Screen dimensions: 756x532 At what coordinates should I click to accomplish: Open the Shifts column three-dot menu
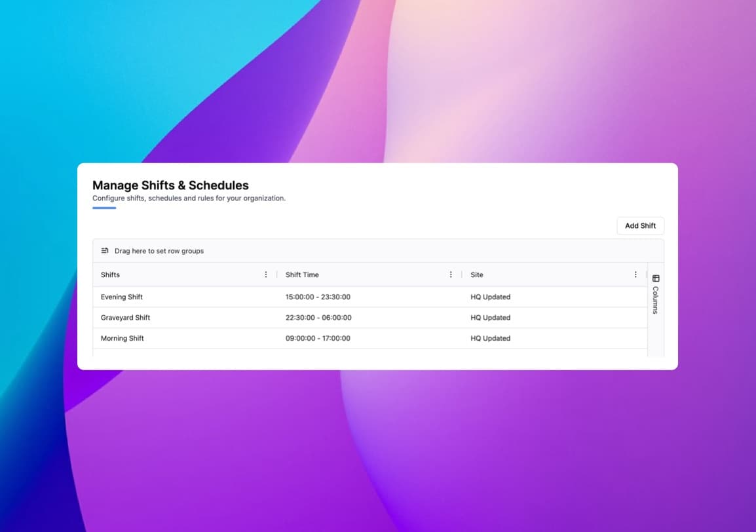pyautogui.click(x=266, y=275)
